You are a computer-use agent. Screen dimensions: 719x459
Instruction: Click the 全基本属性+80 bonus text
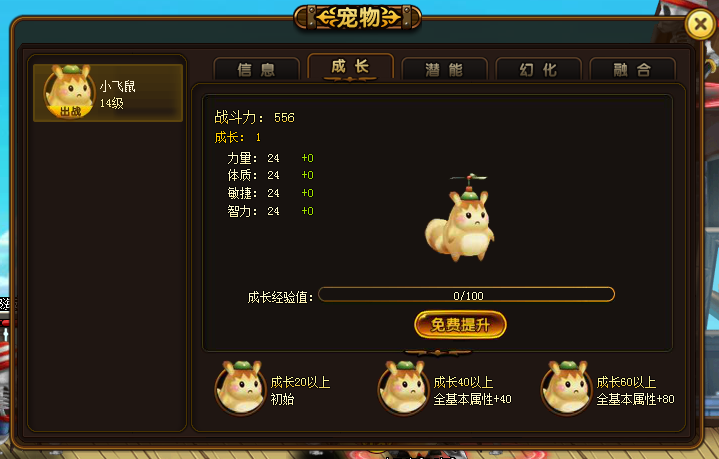pos(636,399)
